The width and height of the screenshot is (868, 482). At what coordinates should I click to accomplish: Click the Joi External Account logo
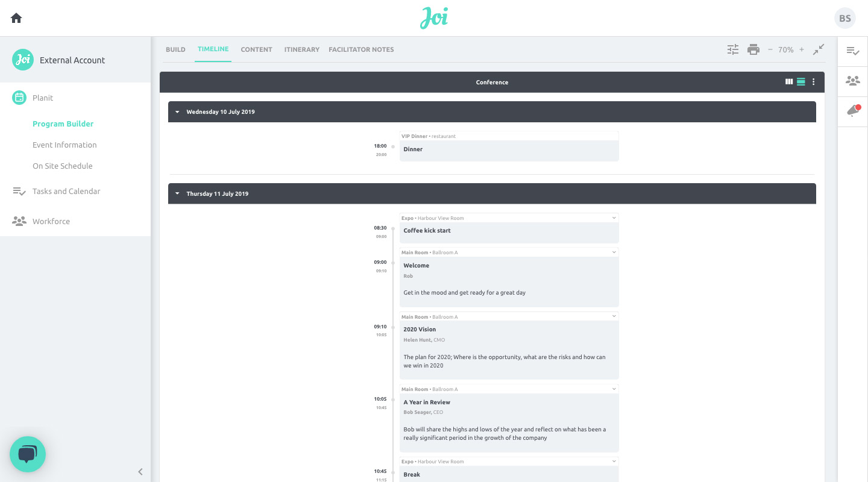23,60
